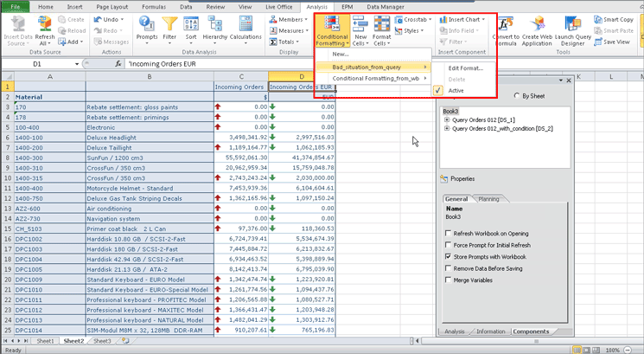Switch to the Information panel tab
Screen dimensions: 644x354
[490, 331]
